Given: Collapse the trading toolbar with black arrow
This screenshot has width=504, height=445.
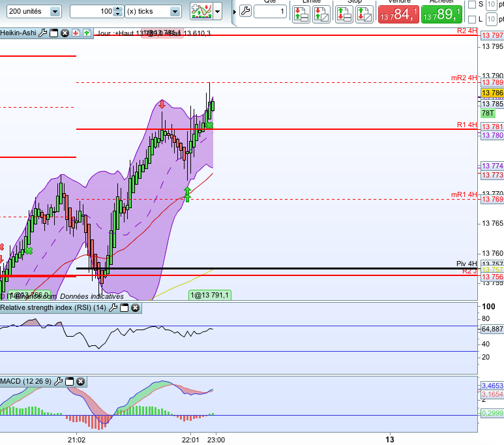Looking at the screenshot, I should (234, 12).
